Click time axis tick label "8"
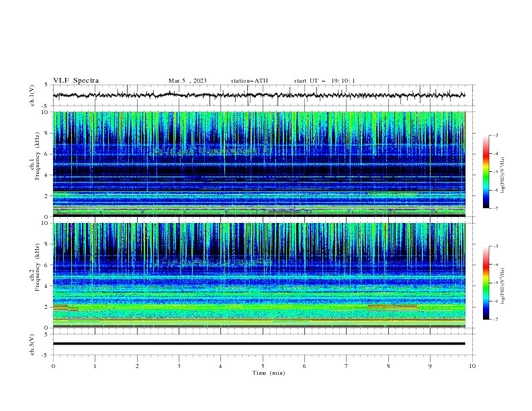 [x=388, y=366]
